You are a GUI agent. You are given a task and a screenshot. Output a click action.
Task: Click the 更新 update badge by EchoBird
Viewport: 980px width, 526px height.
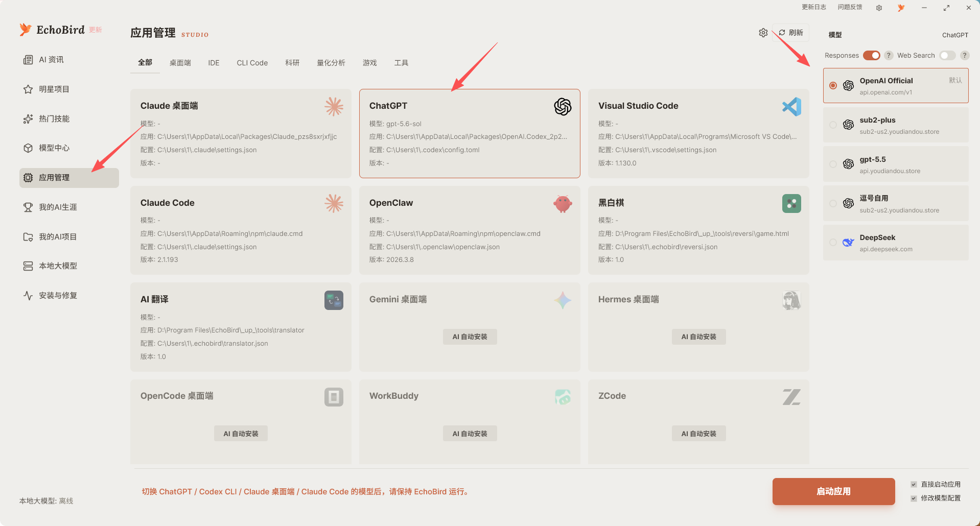tap(96, 30)
